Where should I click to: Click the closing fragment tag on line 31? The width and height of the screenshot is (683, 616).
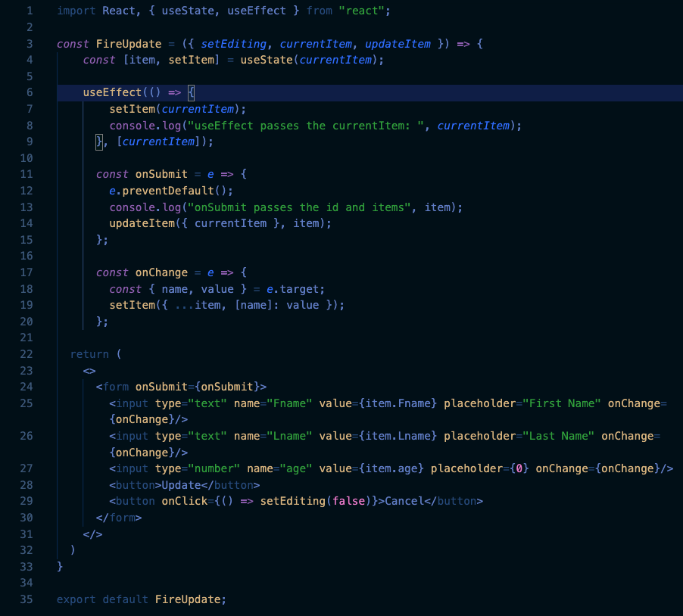coord(93,534)
